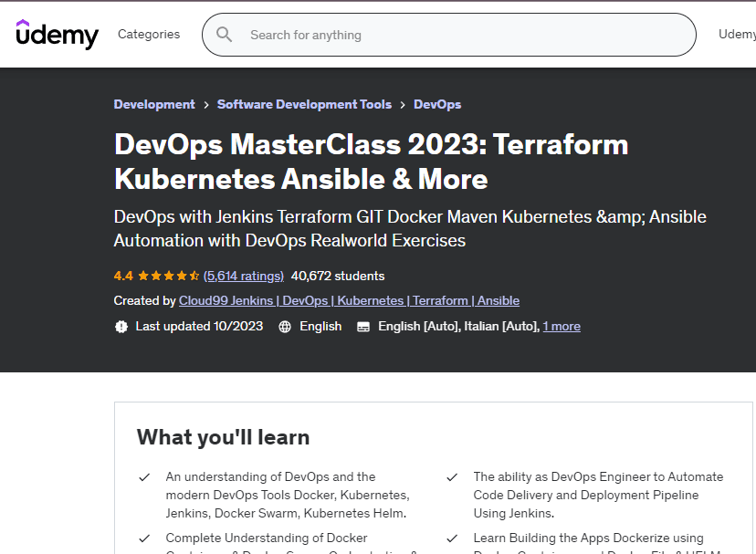Open the DevOps breadcrumb link
This screenshot has width=756, height=554.
tap(437, 104)
